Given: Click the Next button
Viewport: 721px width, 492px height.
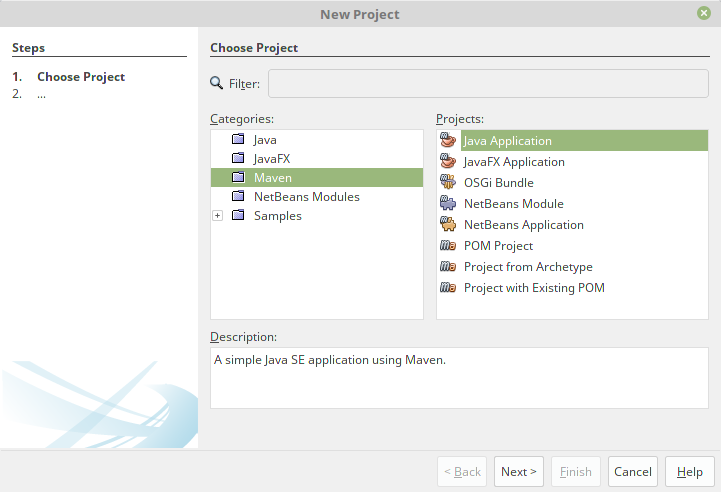Looking at the screenshot, I should tap(519, 471).
